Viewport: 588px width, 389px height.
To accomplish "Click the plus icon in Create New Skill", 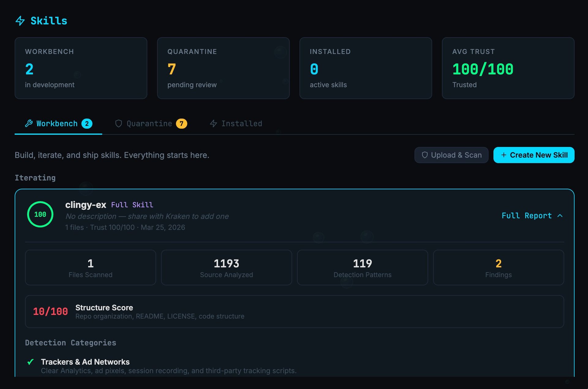I will tap(503, 155).
